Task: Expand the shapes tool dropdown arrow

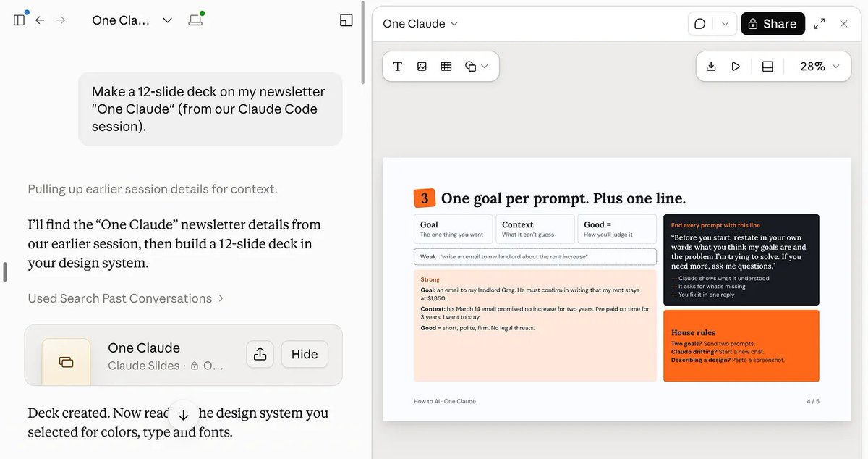Action: (x=485, y=67)
